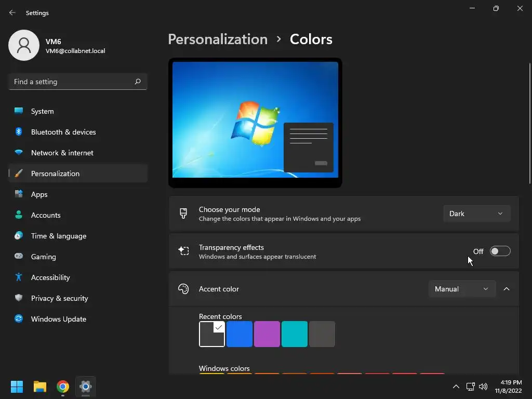This screenshot has height=399, width=532.
Task: Go to Windows Update
Action: [78, 319]
